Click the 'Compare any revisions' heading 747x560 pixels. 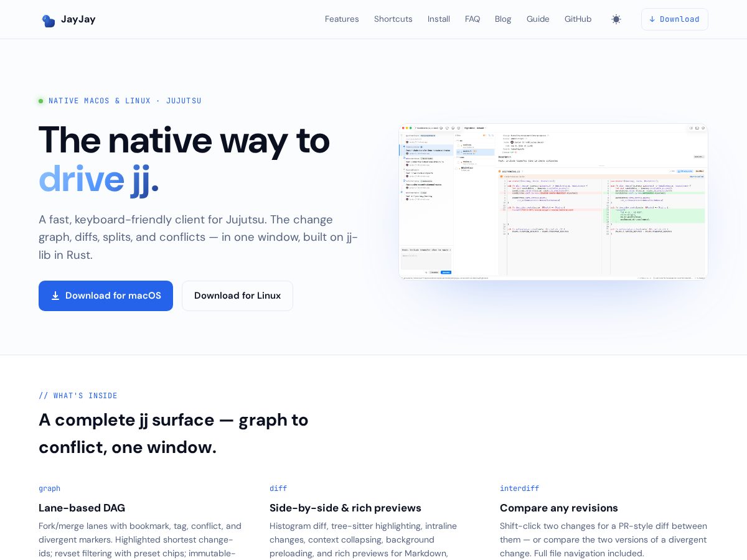[x=559, y=508]
